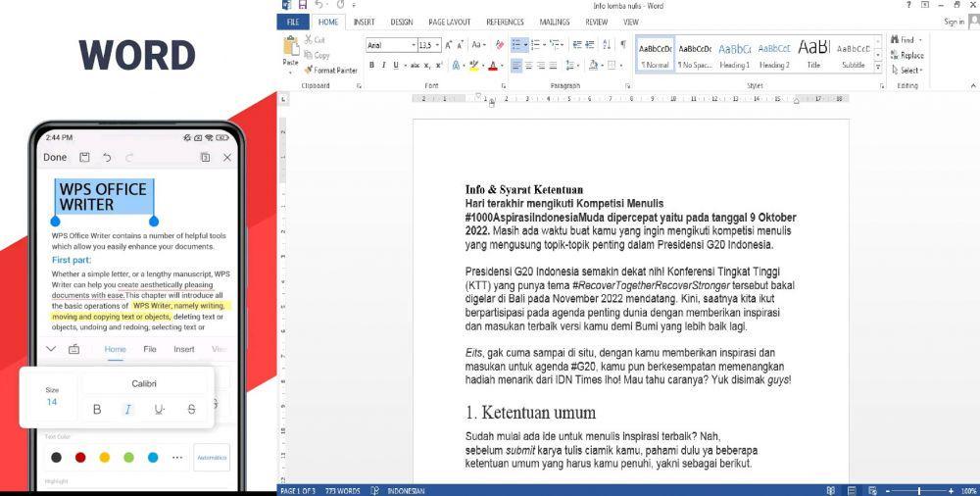Image resolution: width=980 pixels, height=496 pixels.
Task: Click the Copy command in Clipboard
Action: [317, 55]
